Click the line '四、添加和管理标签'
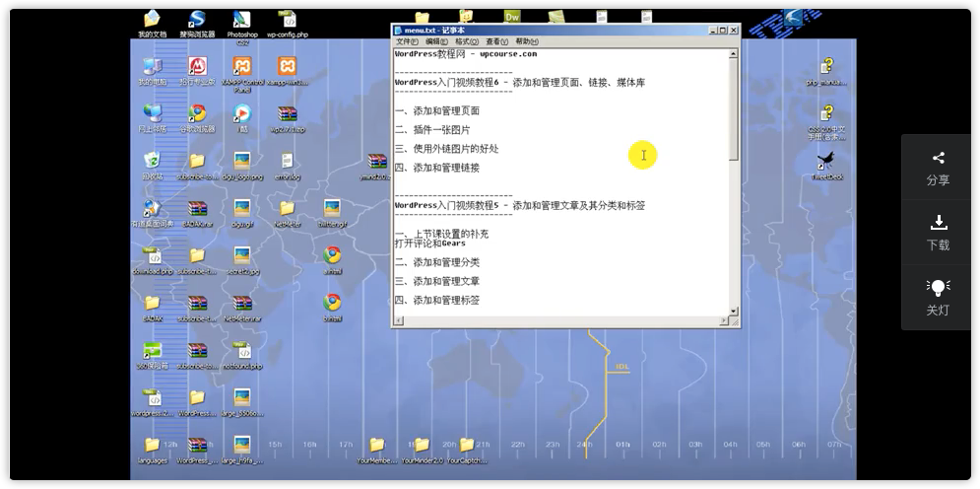Image resolution: width=980 pixels, height=489 pixels. pos(437,300)
